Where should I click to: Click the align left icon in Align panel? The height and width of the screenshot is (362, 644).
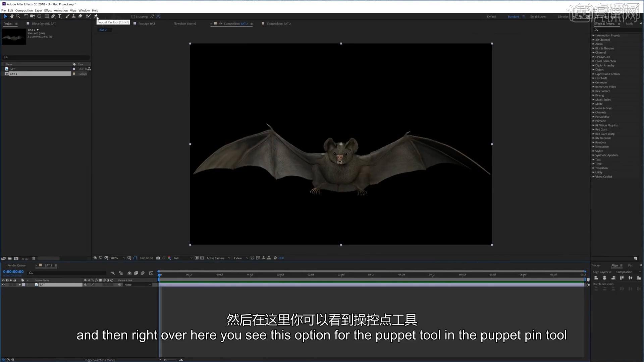596,278
